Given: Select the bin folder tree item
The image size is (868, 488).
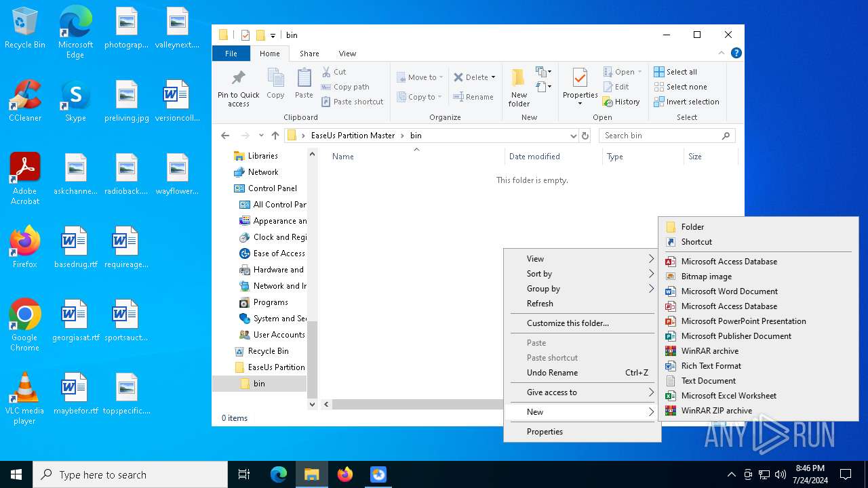Looking at the screenshot, I should coord(259,384).
